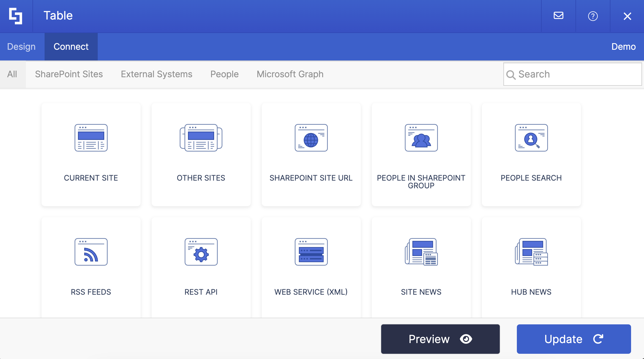The width and height of the screenshot is (644, 359).
Task: Select the Site News tile icon
Action: point(421,252)
